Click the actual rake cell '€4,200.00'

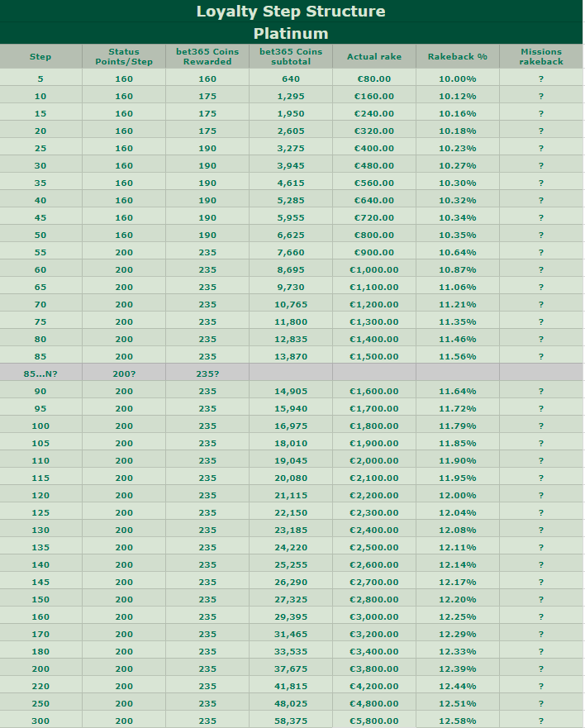374,686
